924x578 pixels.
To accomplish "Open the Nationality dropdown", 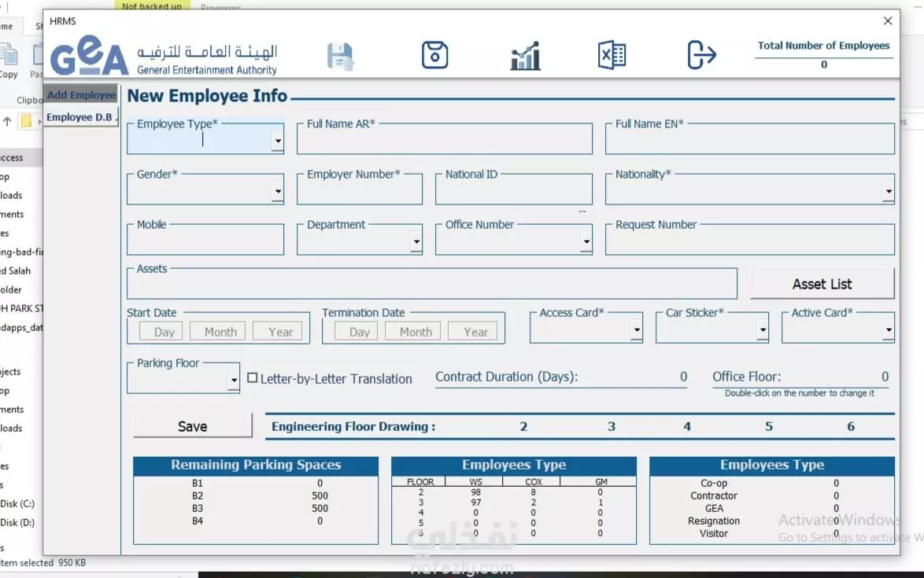I will coord(888,191).
